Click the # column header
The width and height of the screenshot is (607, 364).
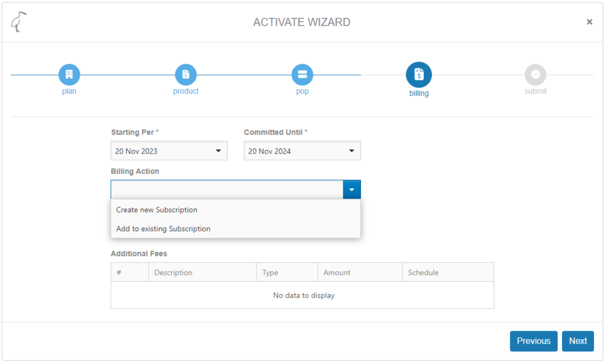[119, 273]
